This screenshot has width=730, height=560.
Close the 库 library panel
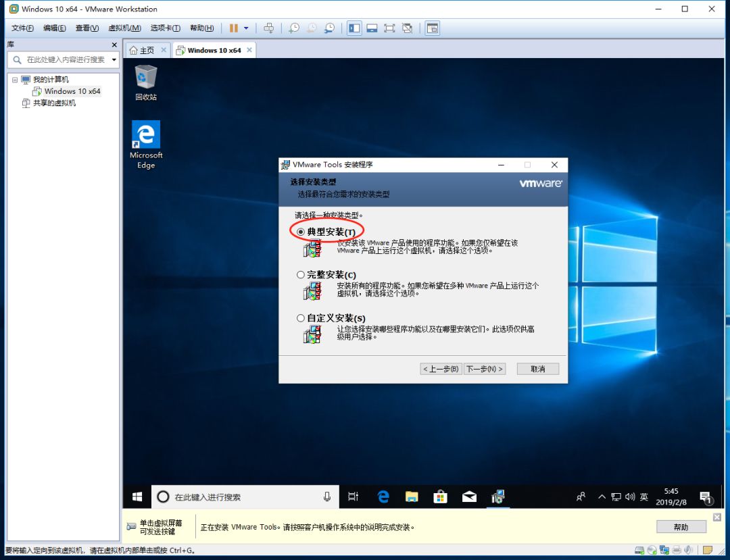click(114, 45)
